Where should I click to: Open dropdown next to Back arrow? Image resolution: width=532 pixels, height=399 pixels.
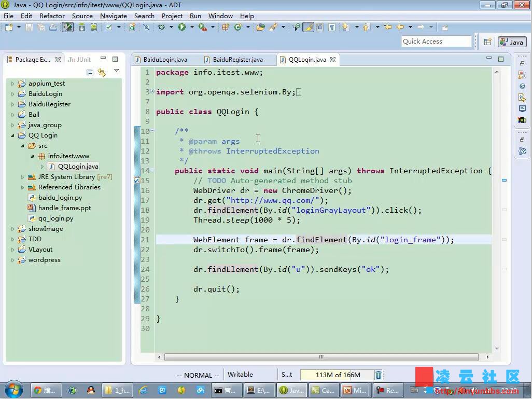click(410, 27)
